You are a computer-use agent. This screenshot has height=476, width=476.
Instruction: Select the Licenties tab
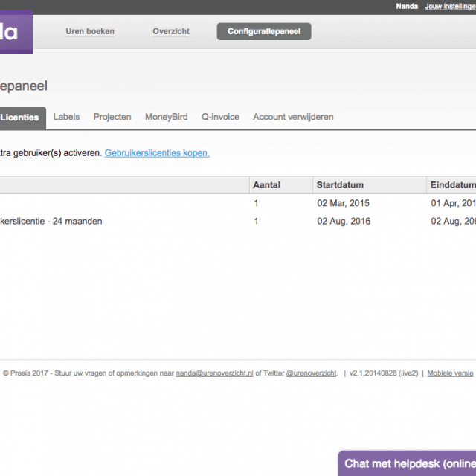[x=22, y=118]
